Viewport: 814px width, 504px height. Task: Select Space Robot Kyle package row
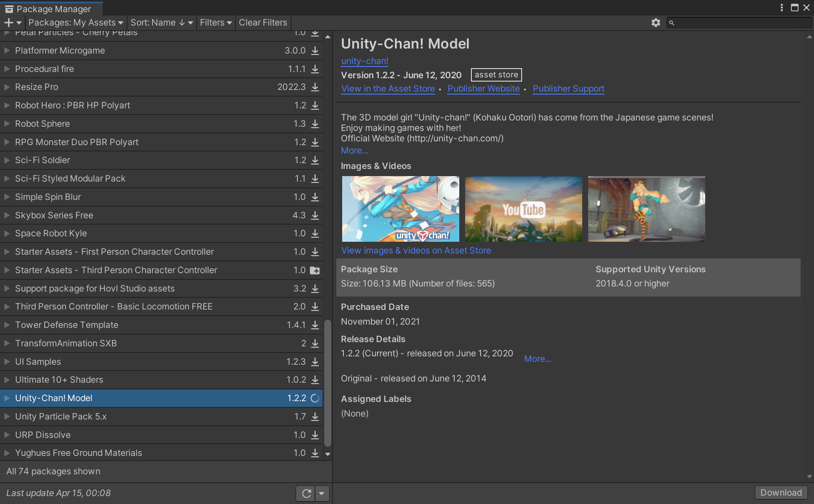(x=161, y=233)
